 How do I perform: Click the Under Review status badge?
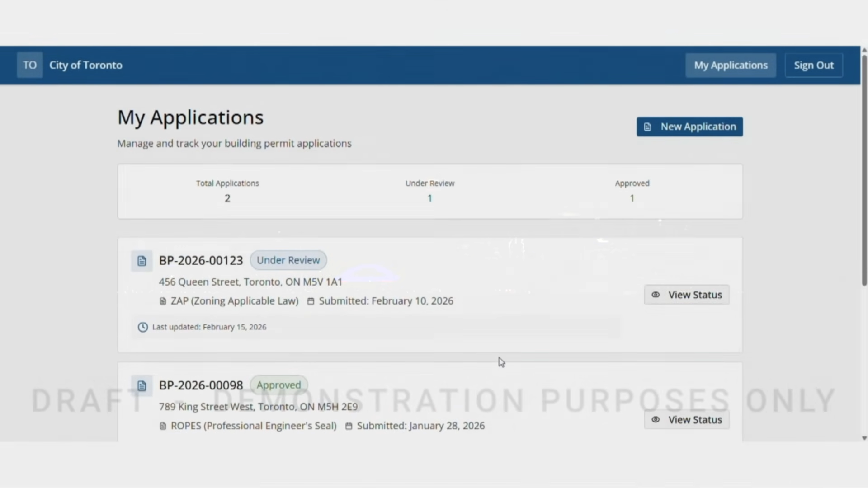[288, 260]
